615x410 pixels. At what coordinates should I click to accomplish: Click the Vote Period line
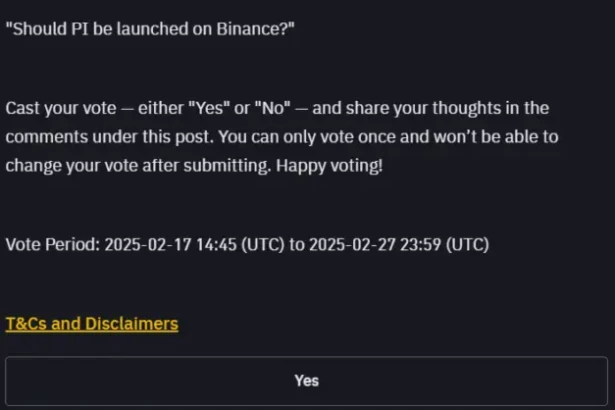[247, 244]
